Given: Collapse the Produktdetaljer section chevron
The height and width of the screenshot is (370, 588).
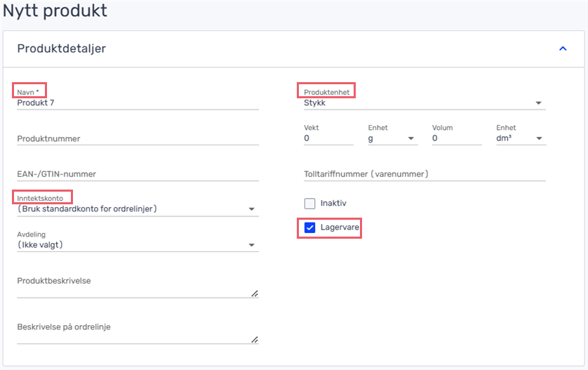Looking at the screenshot, I should click(x=563, y=48).
